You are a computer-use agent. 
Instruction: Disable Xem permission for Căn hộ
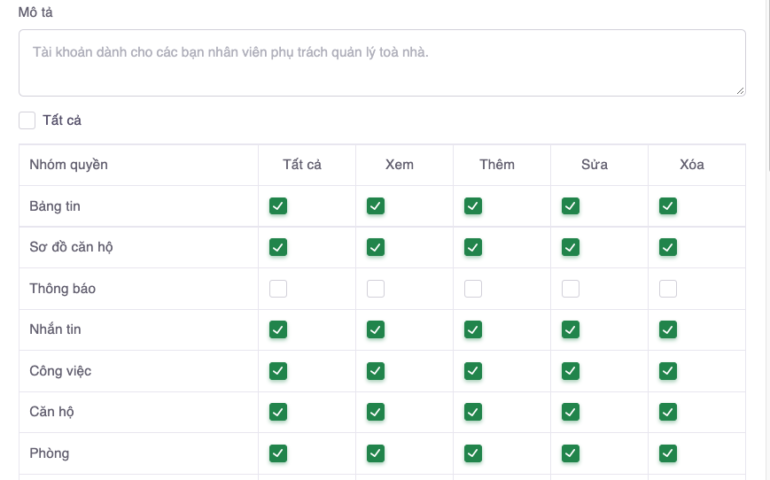(x=376, y=412)
